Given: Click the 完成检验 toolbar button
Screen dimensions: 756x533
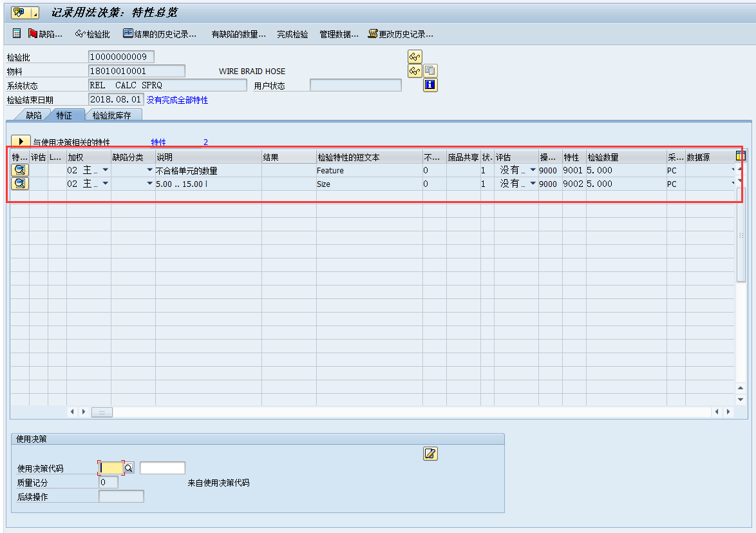Looking at the screenshot, I should point(292,34).
